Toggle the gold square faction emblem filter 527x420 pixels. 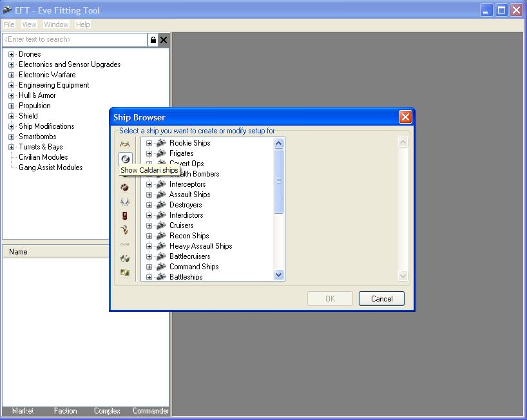pos(125,272)
